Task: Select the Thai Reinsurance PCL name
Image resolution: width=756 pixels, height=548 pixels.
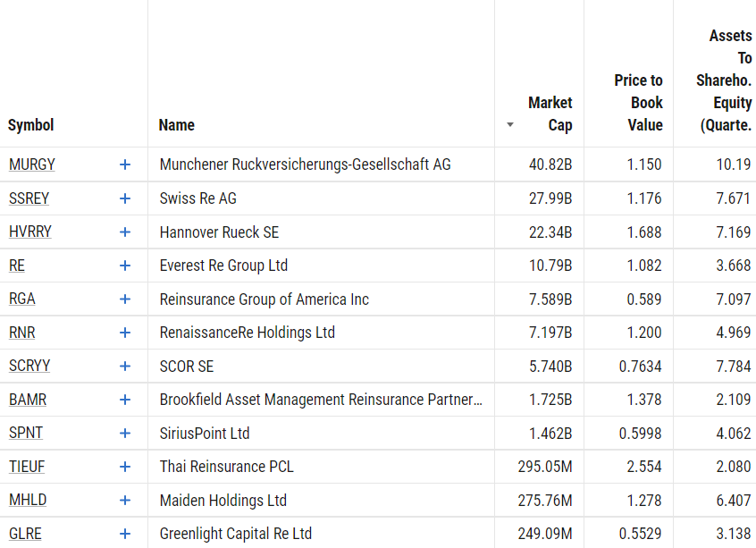Action: coord(227,467)
